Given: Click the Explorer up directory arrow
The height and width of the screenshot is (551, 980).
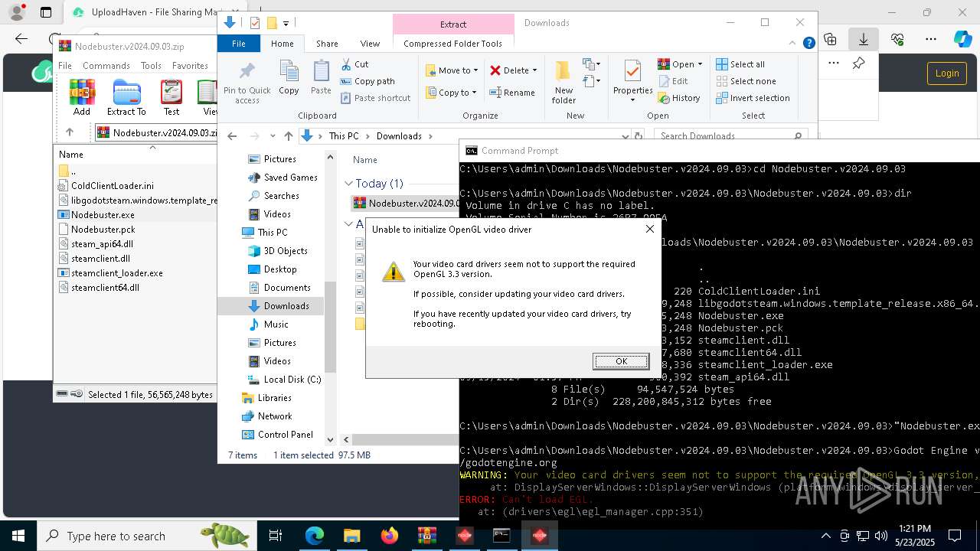Looking at the screenshot, I should tap(288, 136).
